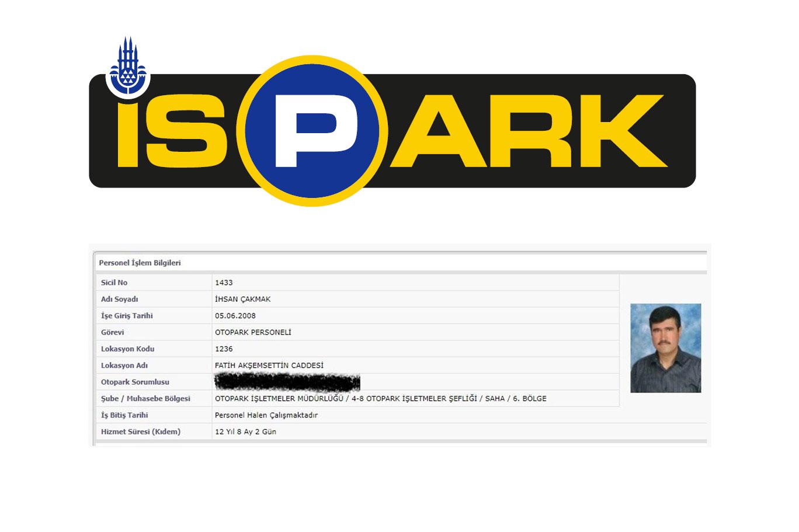Select Personel Halen Çalışmaktadır text
This screenshot has height=532, width=799.
266,415
